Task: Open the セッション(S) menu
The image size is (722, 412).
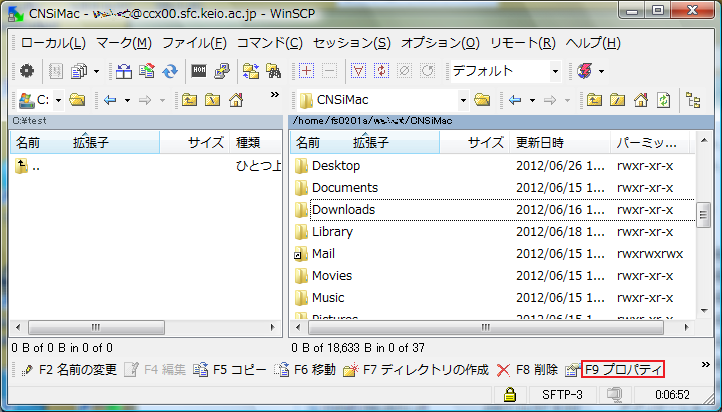Action: pos(351,43)
